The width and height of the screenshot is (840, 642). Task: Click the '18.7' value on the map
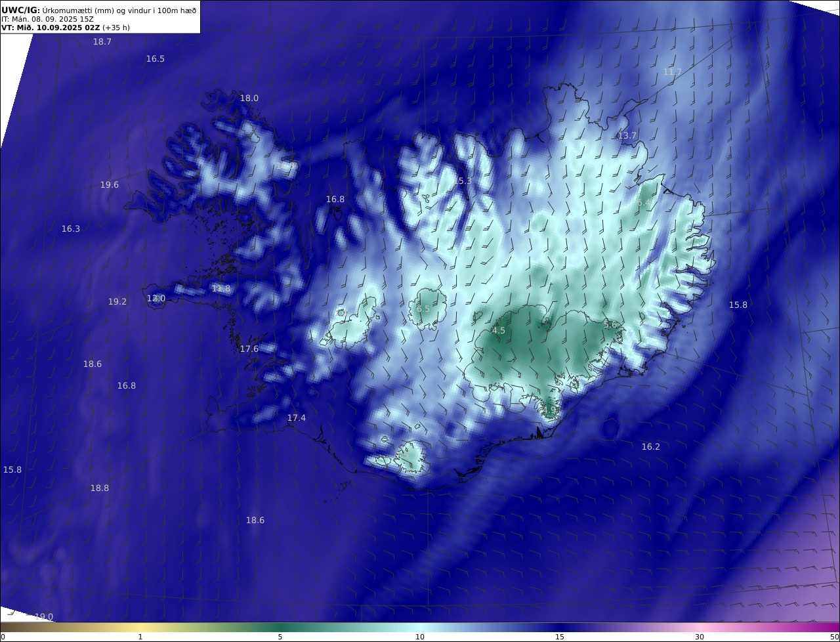click(102, 41)
